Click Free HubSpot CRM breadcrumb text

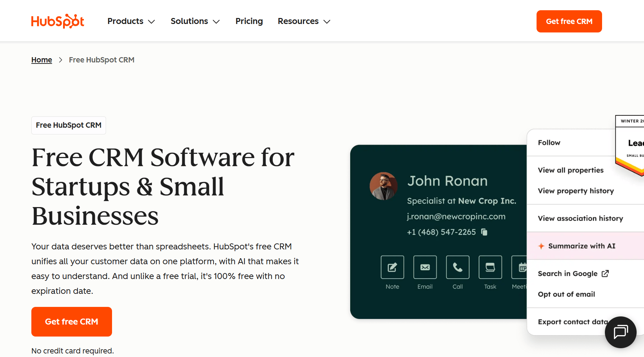pyautogui.click(x=101, y=60)
